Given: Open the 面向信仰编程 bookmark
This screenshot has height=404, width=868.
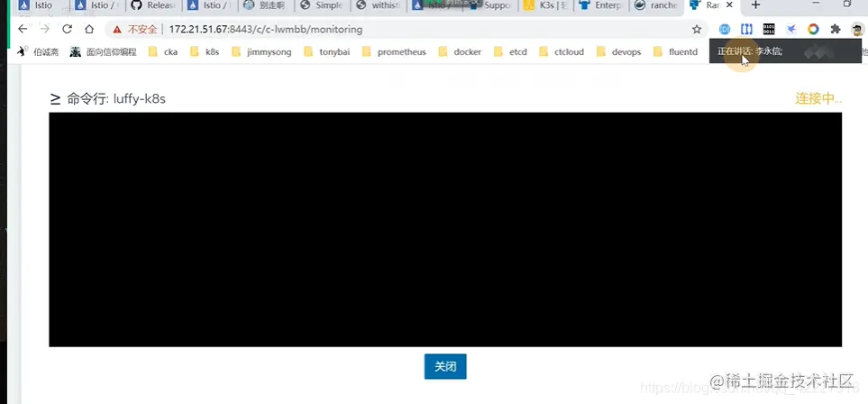Looking at the screenshot, I should click(104, 52).
